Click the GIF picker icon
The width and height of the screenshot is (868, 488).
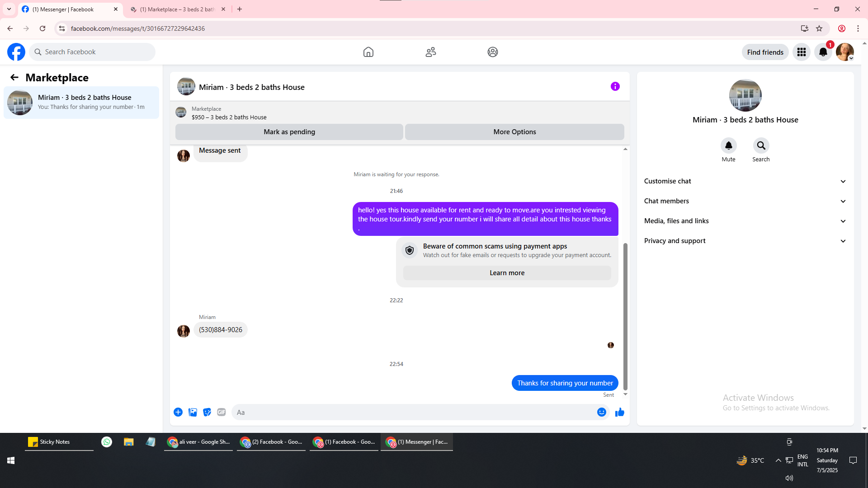coord(221,412)
